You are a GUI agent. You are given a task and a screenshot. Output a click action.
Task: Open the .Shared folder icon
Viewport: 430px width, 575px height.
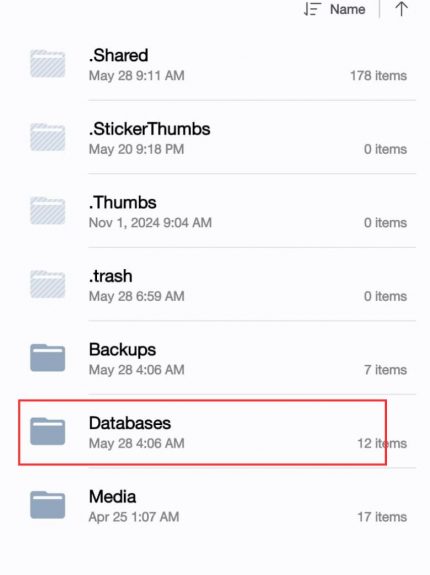coord(48,64)
